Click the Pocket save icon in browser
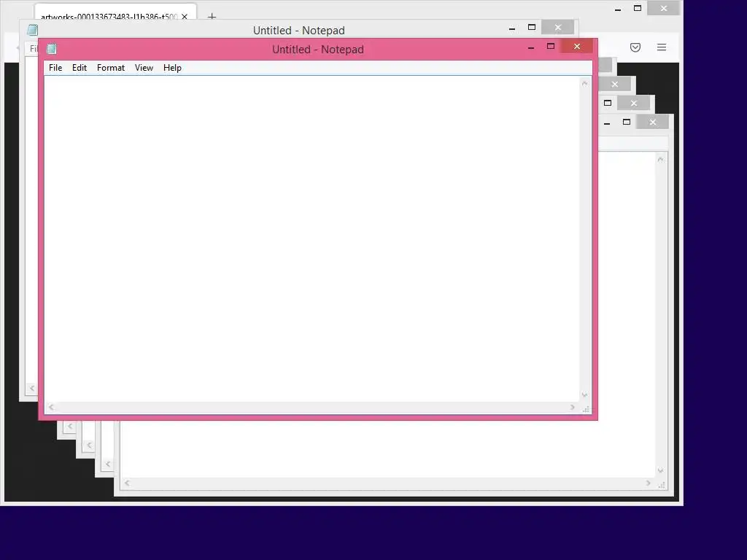 point(635,47)
